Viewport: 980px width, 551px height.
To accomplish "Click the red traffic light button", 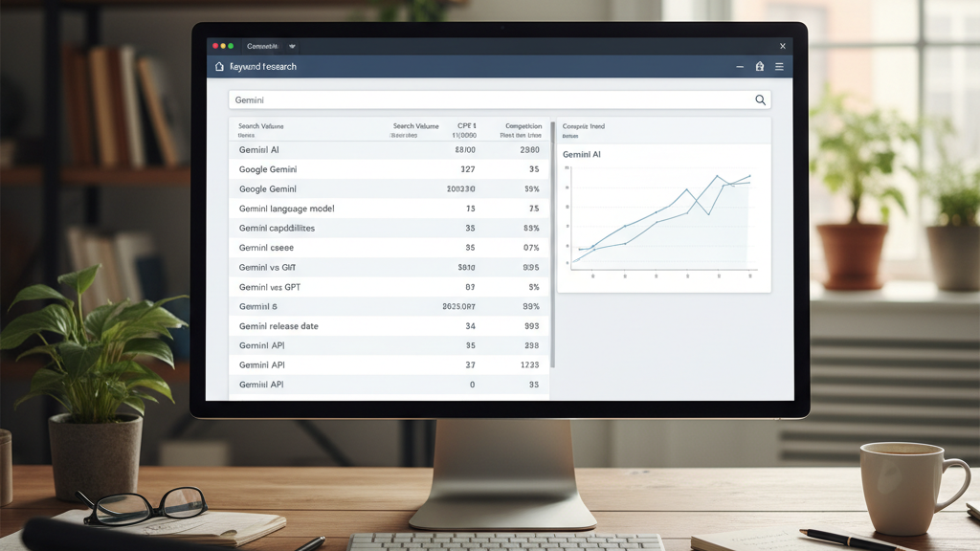I will point(215,46).
